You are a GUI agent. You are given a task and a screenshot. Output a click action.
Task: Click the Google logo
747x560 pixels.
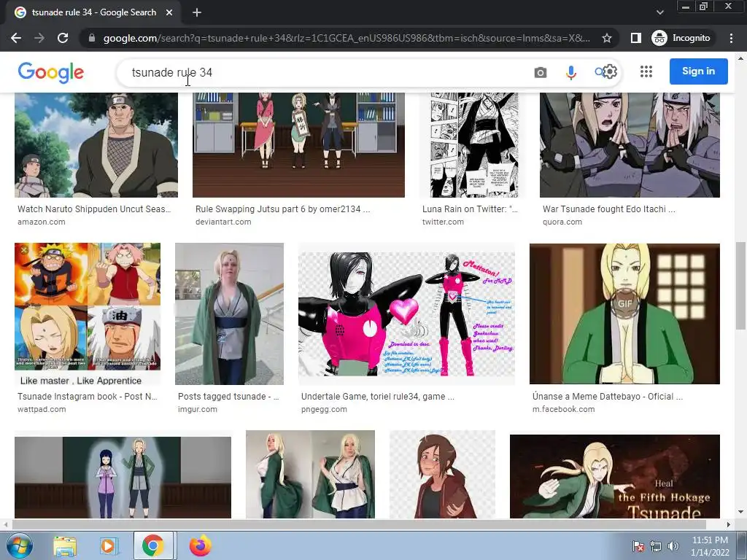coord(51,72)
